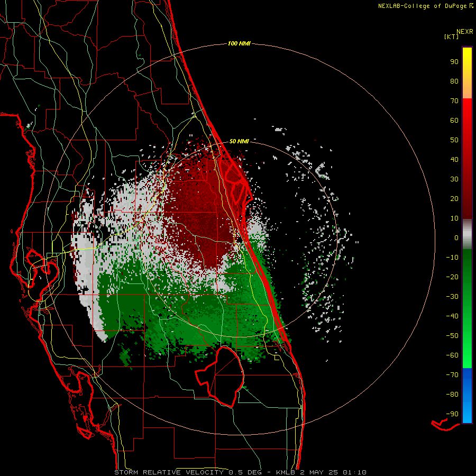Click the -10 scale value
476x476 pixels.
[x=452, y=258]
